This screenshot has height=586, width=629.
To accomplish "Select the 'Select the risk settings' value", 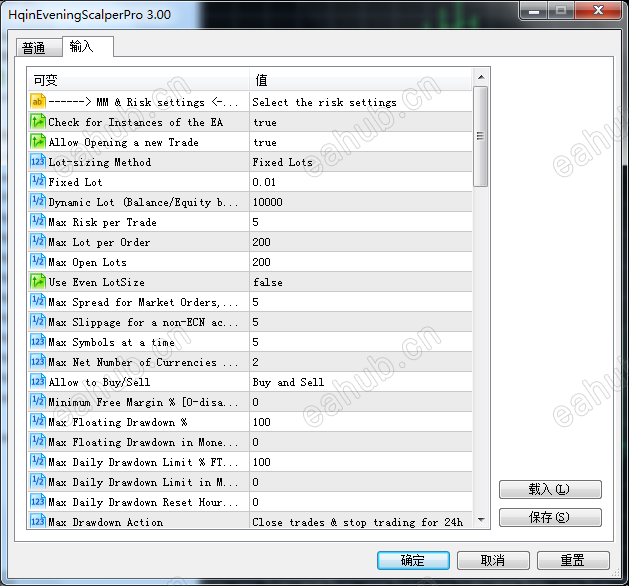I will pos(324,102).
